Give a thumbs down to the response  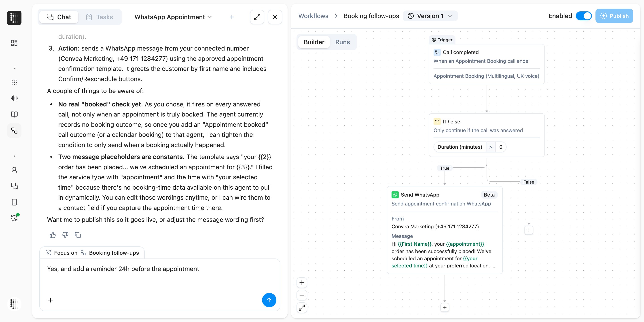[x=65, y=235]
